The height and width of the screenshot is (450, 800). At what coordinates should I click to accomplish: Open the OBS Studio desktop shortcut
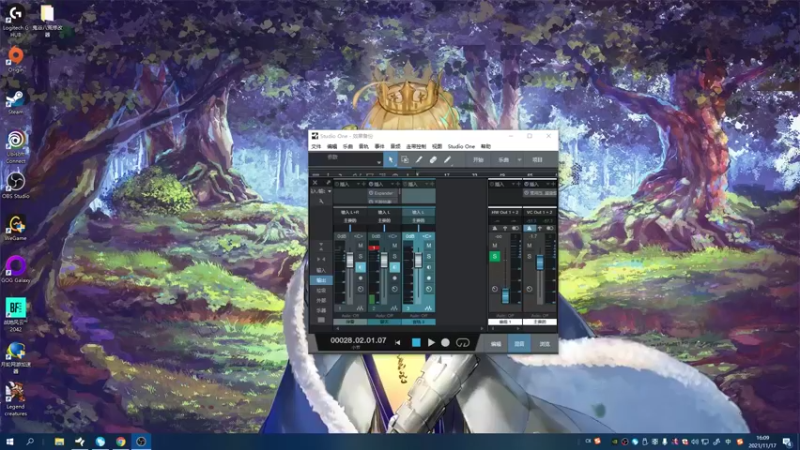click(x=15, y=185)
